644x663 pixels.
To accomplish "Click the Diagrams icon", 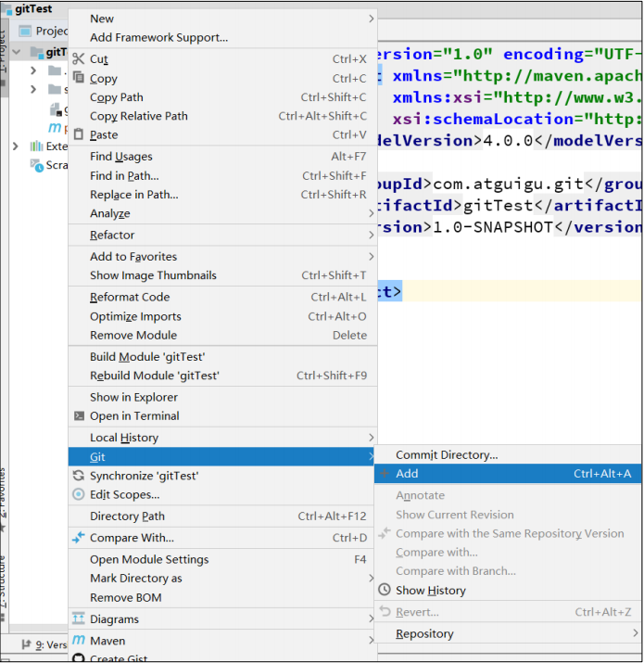I will 79,618.
